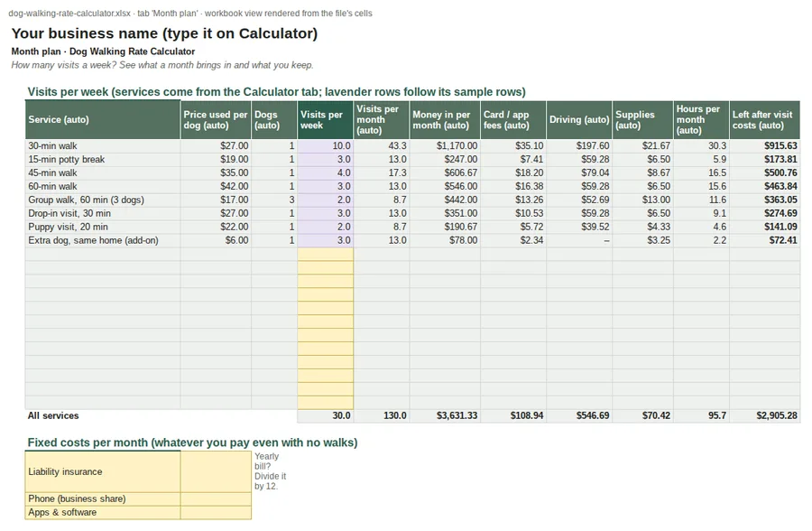The image size is (812, 531).
Task: Select the $72.41 left after costs cell
Action: tap(764, 240)
